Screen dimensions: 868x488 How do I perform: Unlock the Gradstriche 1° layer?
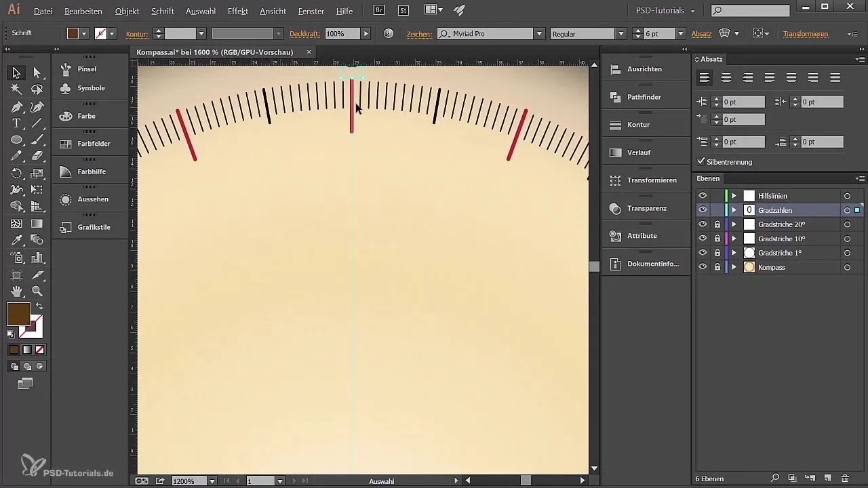click(717, 253)
